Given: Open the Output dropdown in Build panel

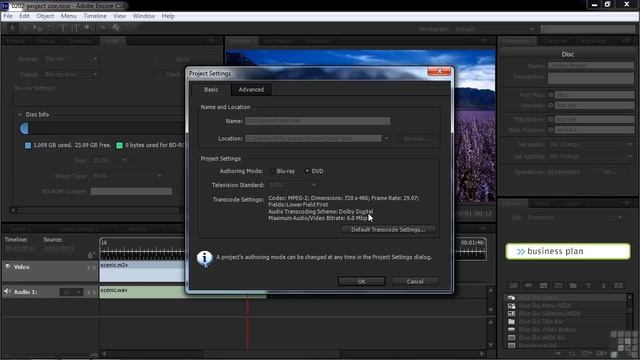Looking at the screenshot, I should pos(70,75).
